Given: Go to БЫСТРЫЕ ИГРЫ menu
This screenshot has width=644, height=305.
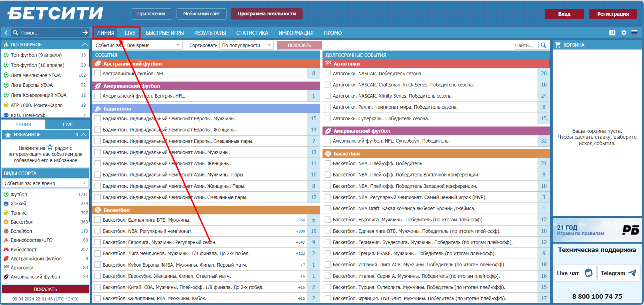Looking at the screenshot, I should pos(165,33).
